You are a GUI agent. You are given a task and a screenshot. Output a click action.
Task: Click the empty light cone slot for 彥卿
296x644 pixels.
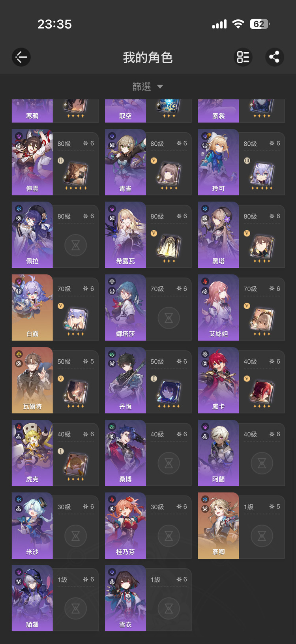[x=262, y=536]
